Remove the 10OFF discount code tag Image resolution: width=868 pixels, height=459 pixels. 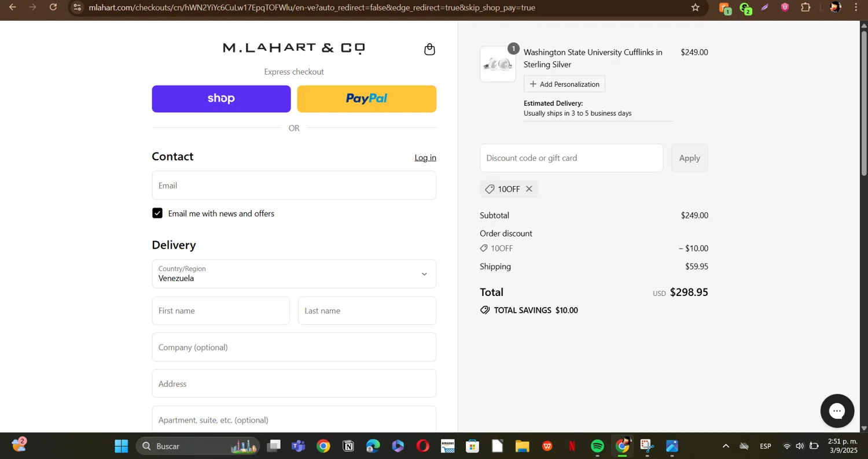(x=529, y=189)
